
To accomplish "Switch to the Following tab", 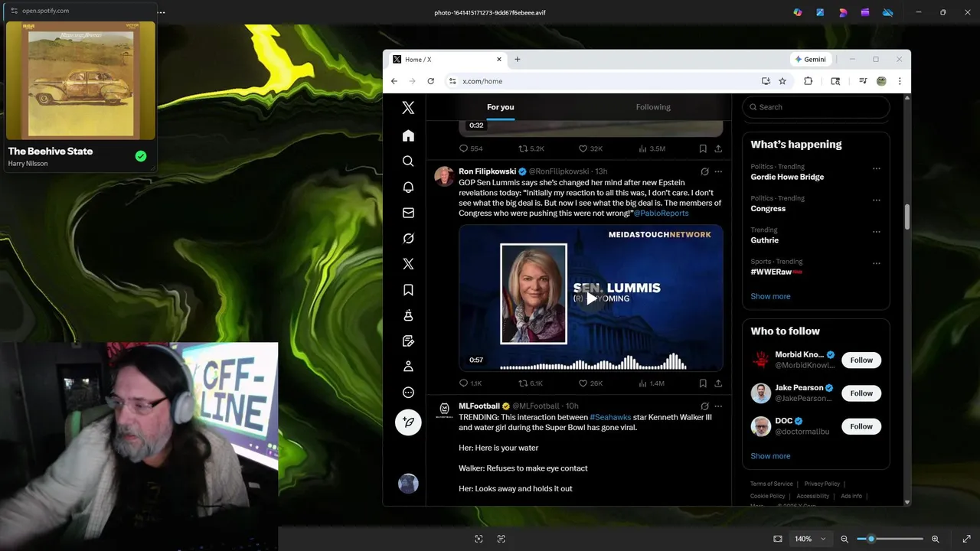I will pyautogui.click(x=653, y=107).
